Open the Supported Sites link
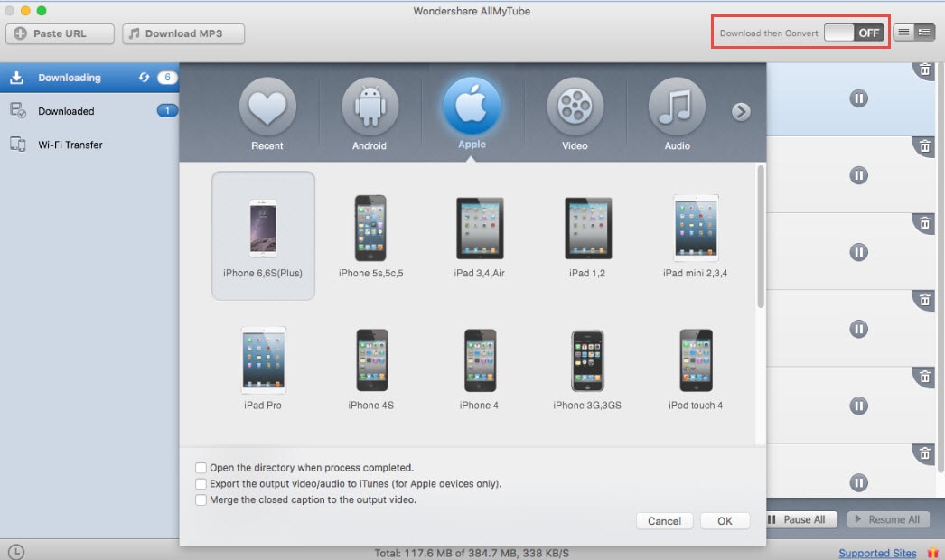945x560 pixels. point(877,554)
